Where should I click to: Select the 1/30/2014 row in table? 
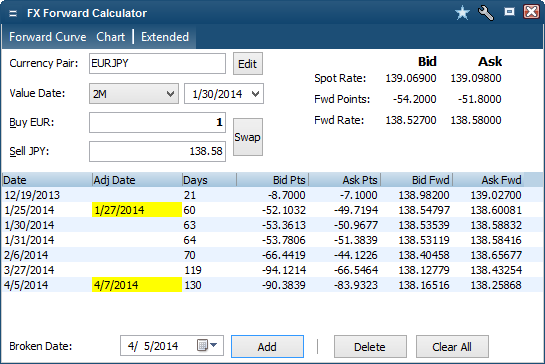[x=272, y=225]
